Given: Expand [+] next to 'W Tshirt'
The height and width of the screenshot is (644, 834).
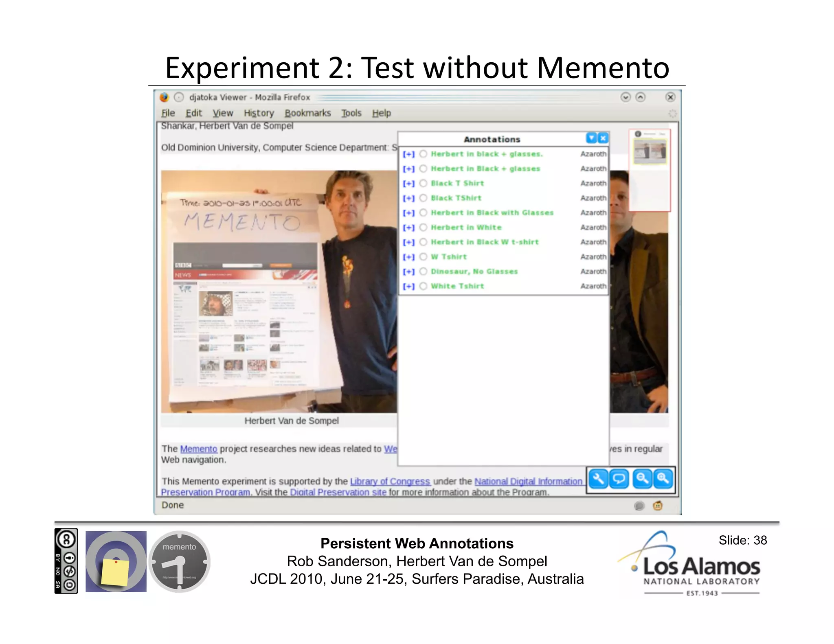Looking at the screenshot, I should click(408, 256).
